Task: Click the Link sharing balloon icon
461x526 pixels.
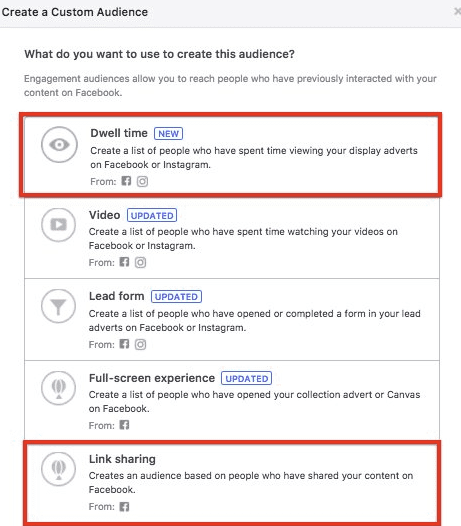Action: click(x=59, y=469)
